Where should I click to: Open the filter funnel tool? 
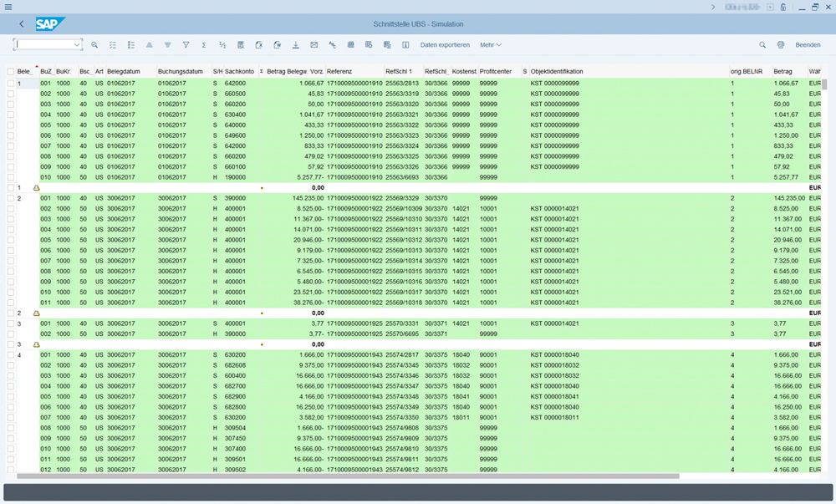click(x=186, y=44)
